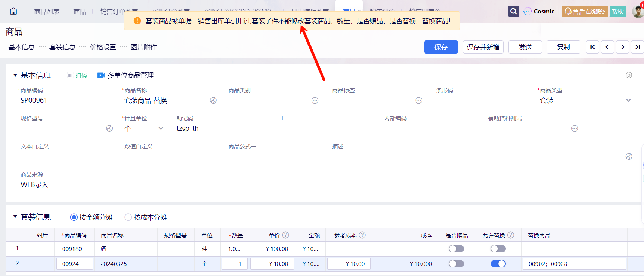Image resolution: width=644 pixels, height=276 pixels.
Task: Show help for 参考成本 column
Action: 362,235
